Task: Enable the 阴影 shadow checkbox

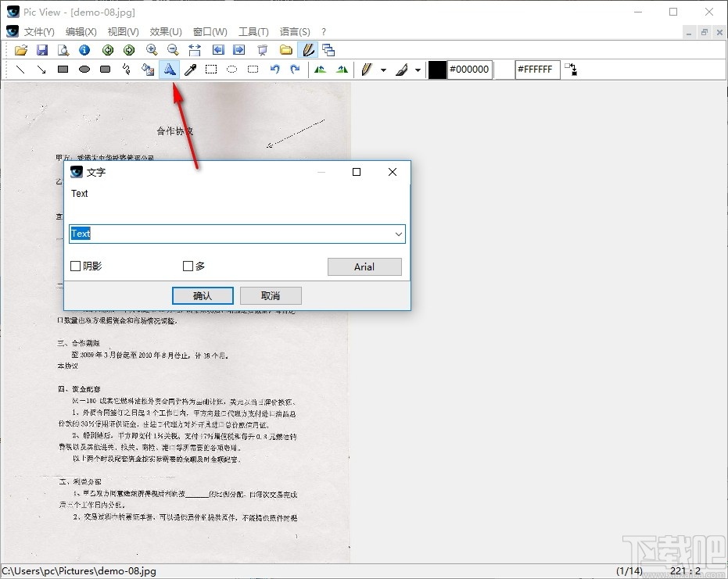Action: click(x=75, y=266)
